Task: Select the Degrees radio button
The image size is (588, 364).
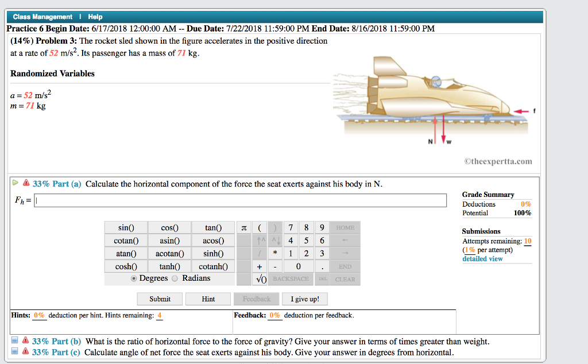Action: tap(133, 278)
